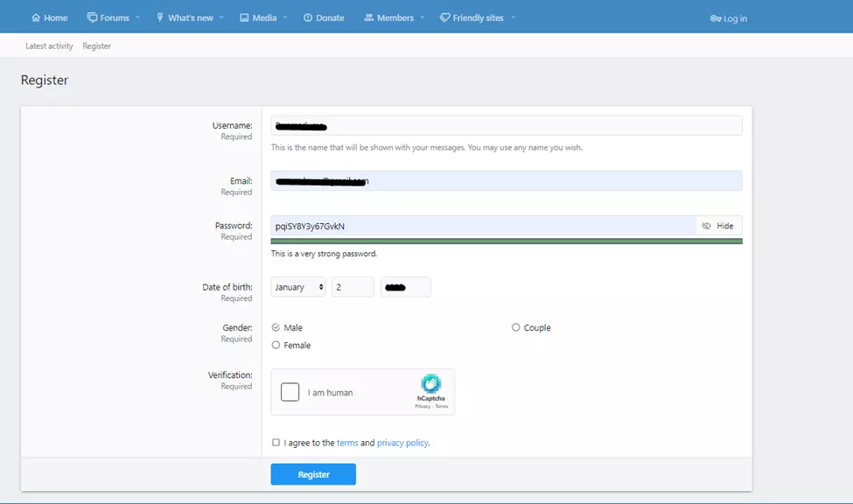Open the Latest activity sub-tab
The height and width of the screenshot is (504, 853).
click(x=49, y=46)
